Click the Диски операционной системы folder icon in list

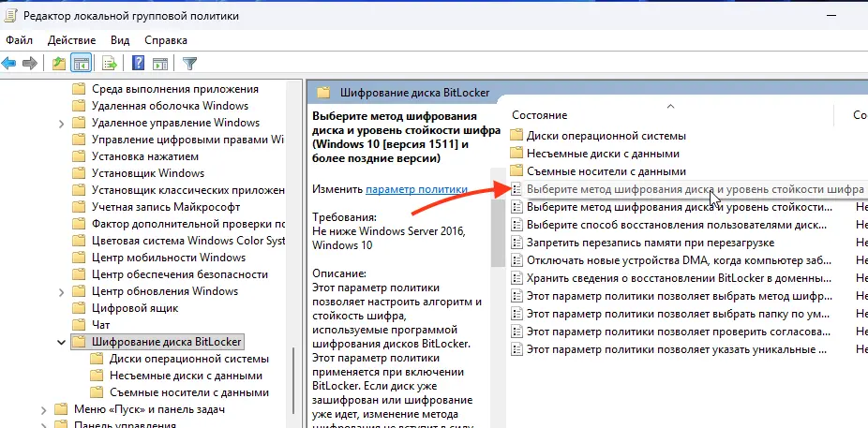click(516, 136)
